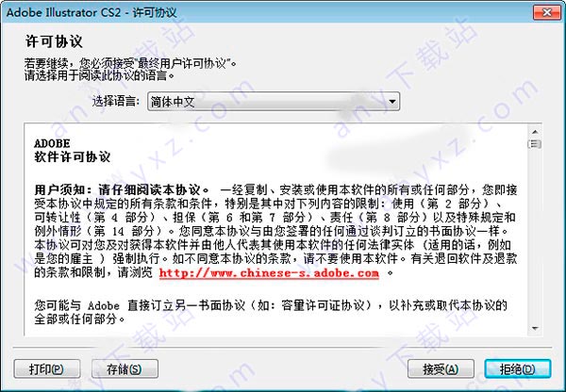Click the empty scrollbar track below the thumb
Viewport: 566px width, 392px height.
(535, 237)
